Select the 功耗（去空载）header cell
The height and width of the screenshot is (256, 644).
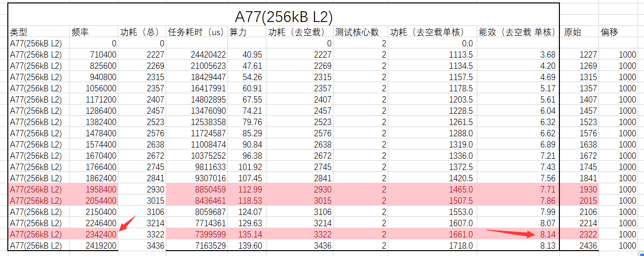coord(300,32)
